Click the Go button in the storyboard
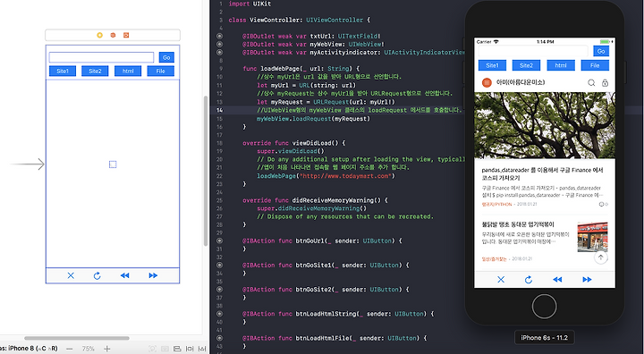644x354 pixels. [x=166, y=57]
